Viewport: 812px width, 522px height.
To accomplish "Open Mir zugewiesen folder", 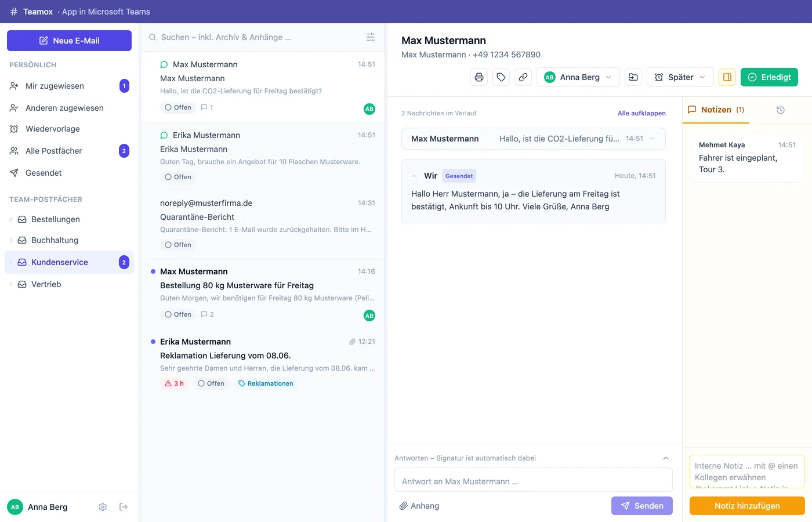I will pyautogui.click(x=69, y=86).
